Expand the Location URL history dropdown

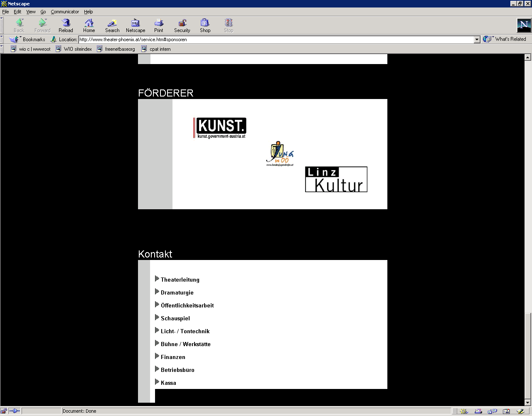click(x=477, y=40)
